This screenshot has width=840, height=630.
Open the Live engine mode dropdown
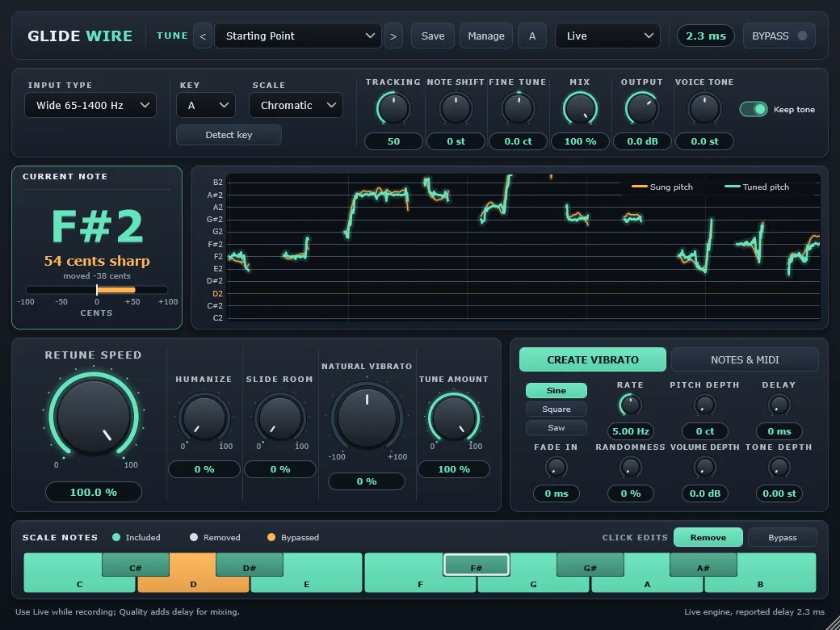pyautogui.click(x=607, y=36)
